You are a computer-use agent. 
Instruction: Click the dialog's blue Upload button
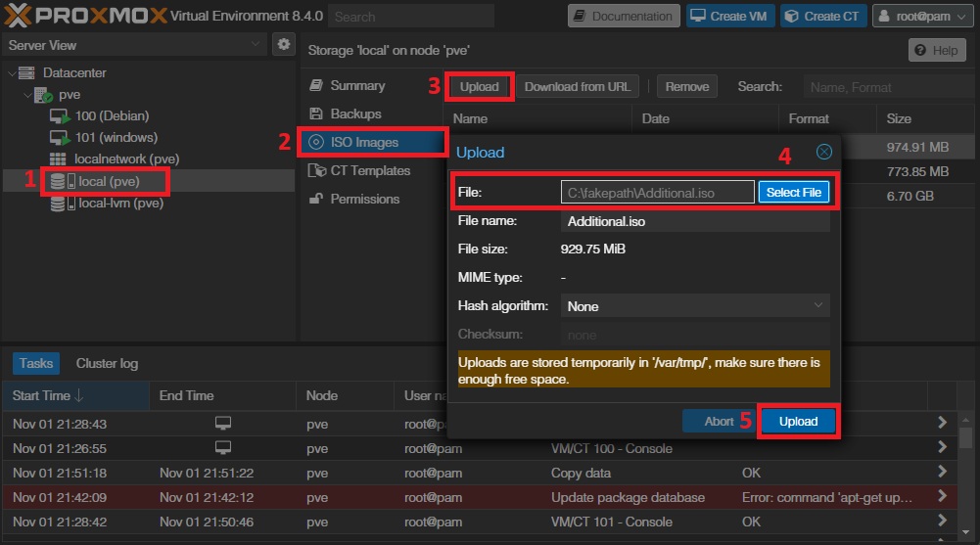[x=798, y=422]
